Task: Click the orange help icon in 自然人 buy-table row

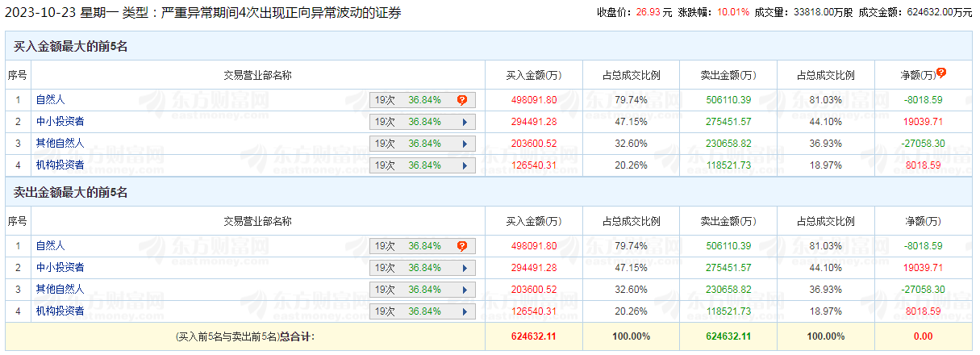Action: point(462,100)
